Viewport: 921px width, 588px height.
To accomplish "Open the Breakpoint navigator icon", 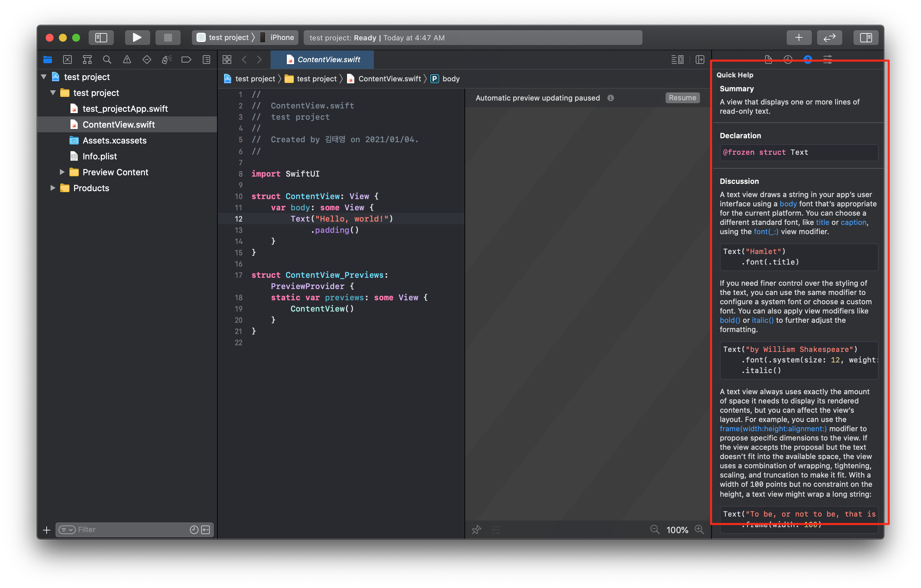I will pyautogui.click(x=186, y=60).
